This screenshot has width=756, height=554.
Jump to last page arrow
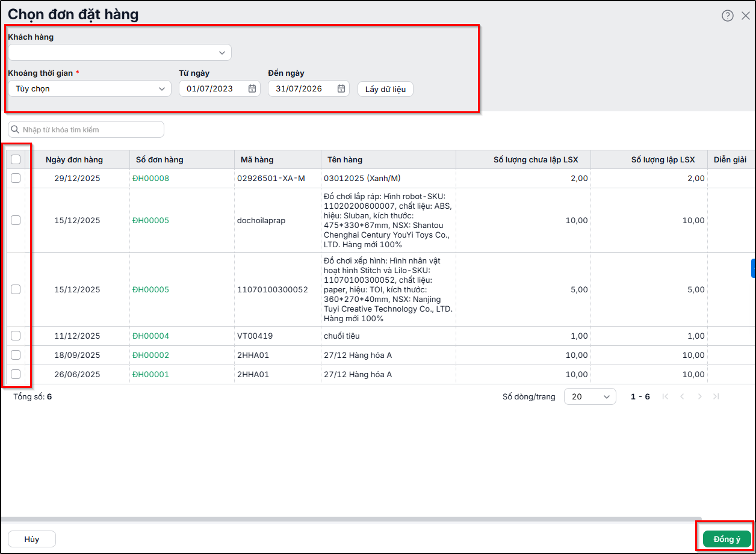[x=716, y=396]
